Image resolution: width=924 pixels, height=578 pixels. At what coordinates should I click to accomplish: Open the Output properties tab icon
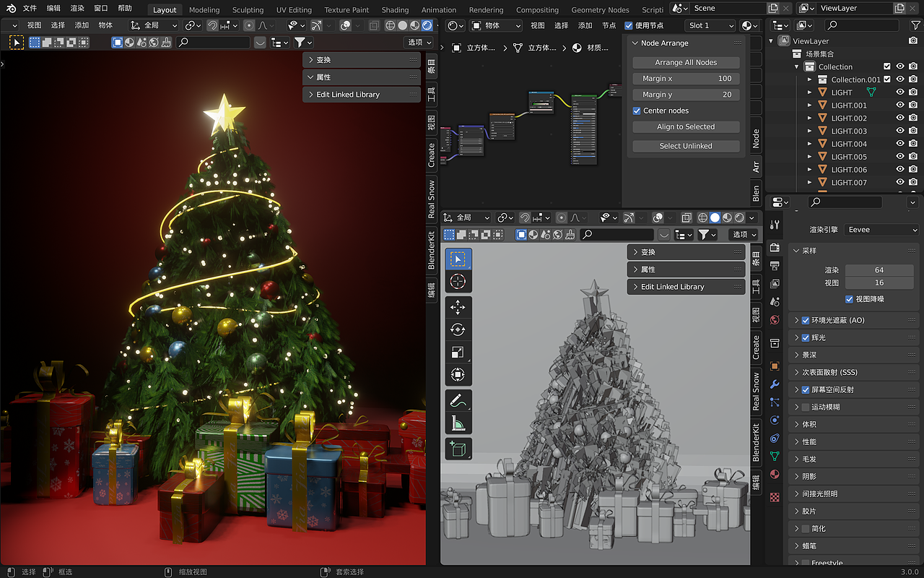775,266
